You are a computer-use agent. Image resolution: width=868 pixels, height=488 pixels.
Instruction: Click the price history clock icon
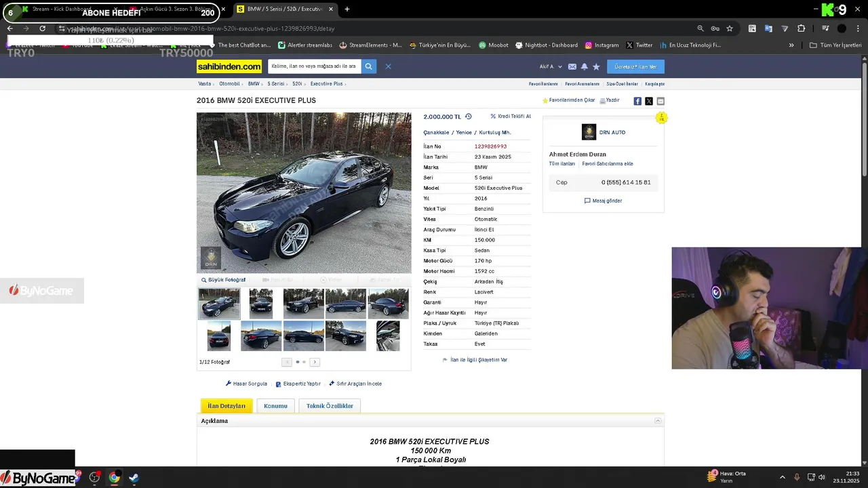pos(468,117)
